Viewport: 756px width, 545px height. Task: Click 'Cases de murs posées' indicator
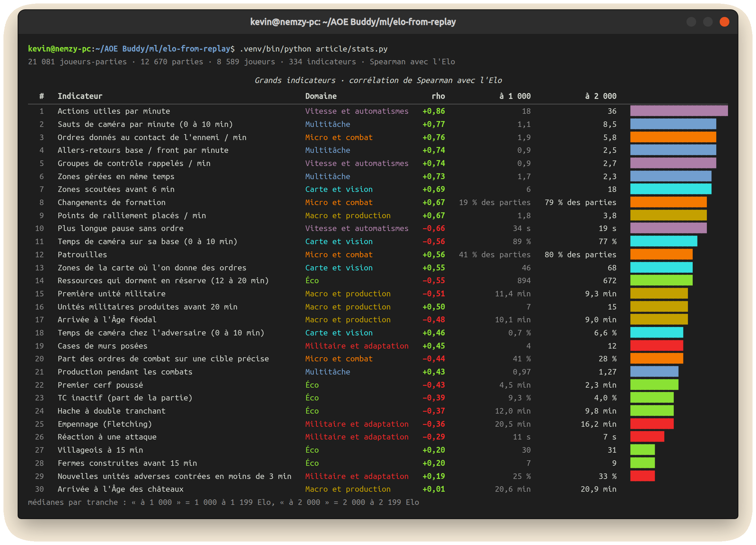click(102, 346)
